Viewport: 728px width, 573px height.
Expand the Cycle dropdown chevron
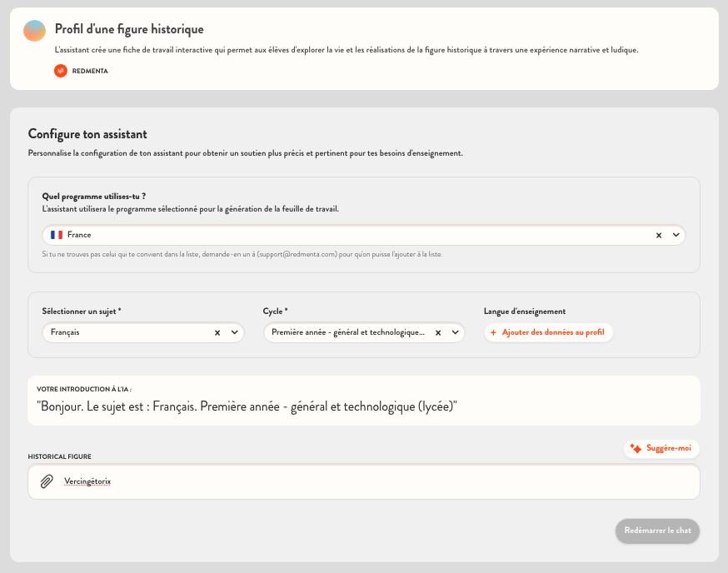455,332
